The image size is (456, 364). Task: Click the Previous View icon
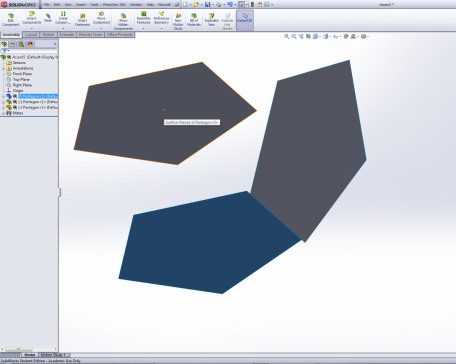(x=301, y=36)
